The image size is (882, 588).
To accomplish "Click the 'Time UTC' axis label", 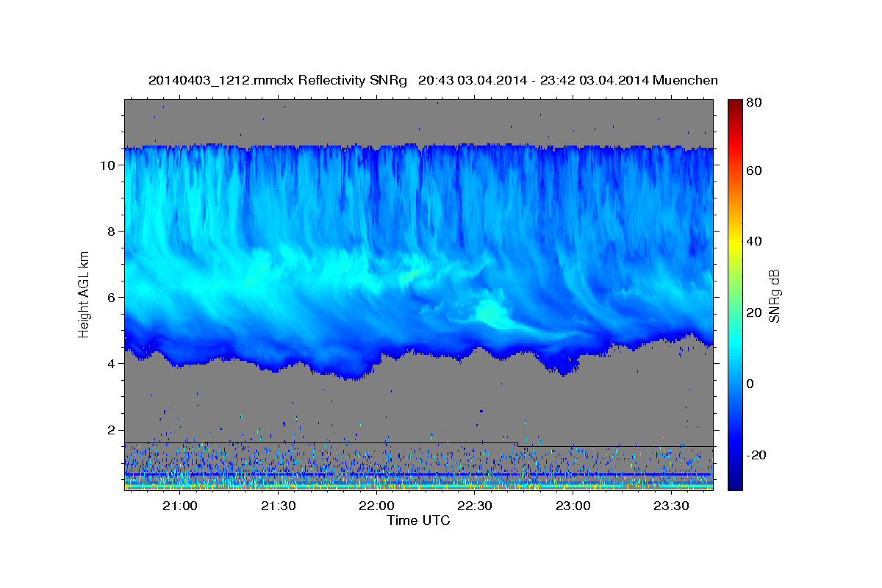I will [x=418, y=520].
